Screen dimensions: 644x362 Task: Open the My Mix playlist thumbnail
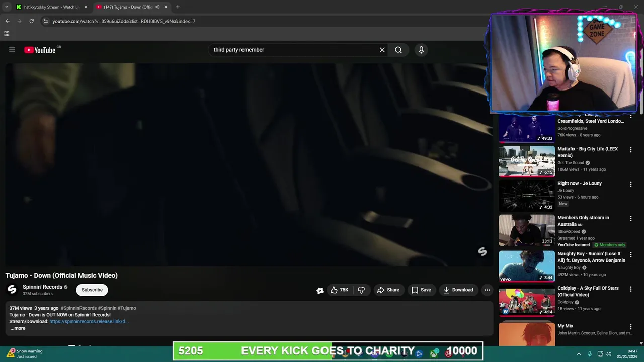pos(527,334)
